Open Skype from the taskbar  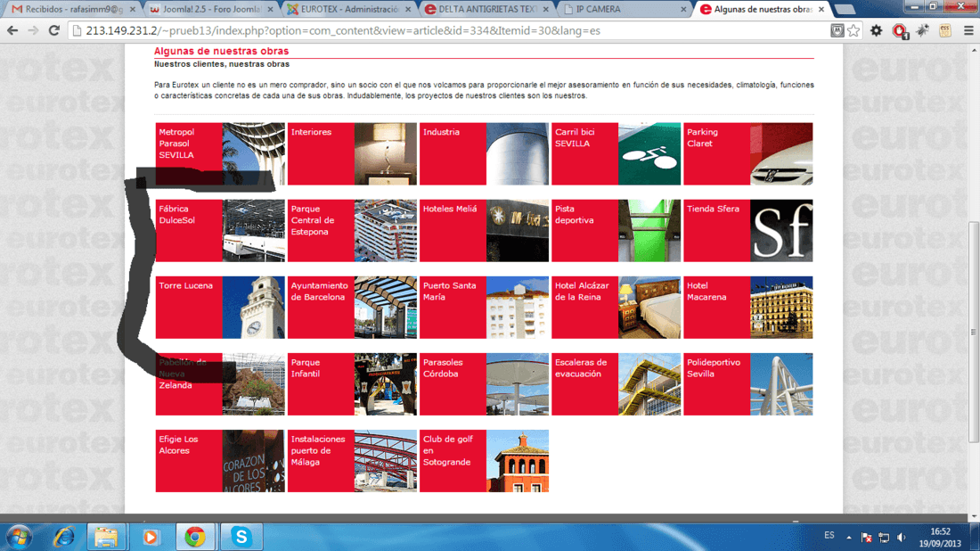[x=241, y=537]
